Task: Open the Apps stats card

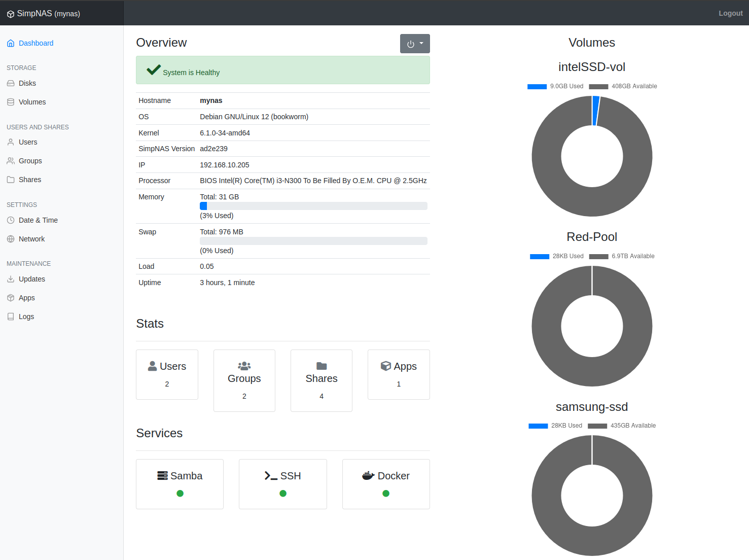Action: point(399,374)
